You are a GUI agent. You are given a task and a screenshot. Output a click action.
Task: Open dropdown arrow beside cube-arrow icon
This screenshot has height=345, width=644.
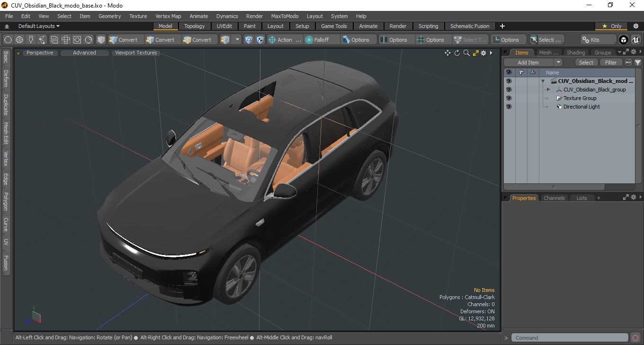(237, 40)
